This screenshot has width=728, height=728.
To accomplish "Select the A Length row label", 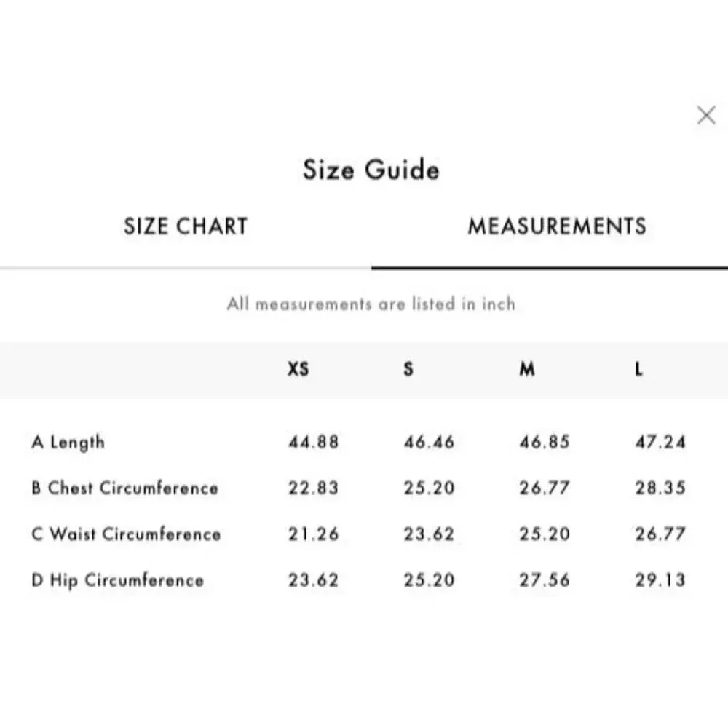I will click(x=68, y=443).
